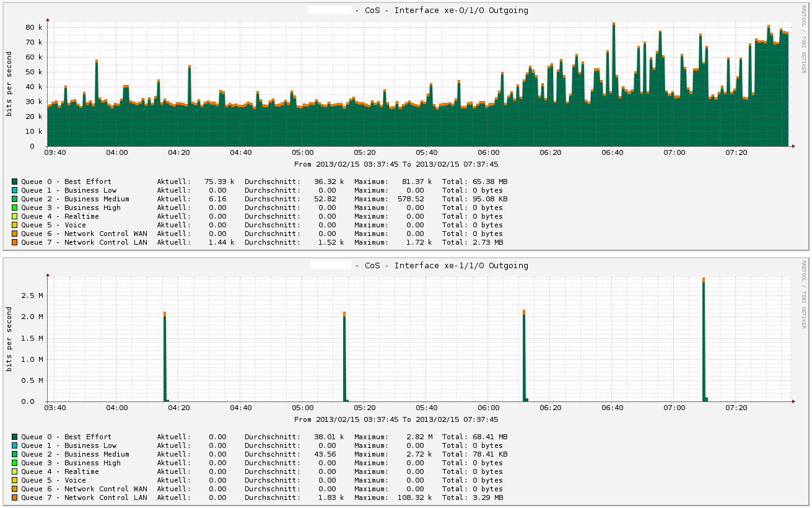Image resolution: width=812 pixels, height=508 pixels.
Task: Click the 36.32 k Durchschnitt value
Action: [x=329, y=182]
